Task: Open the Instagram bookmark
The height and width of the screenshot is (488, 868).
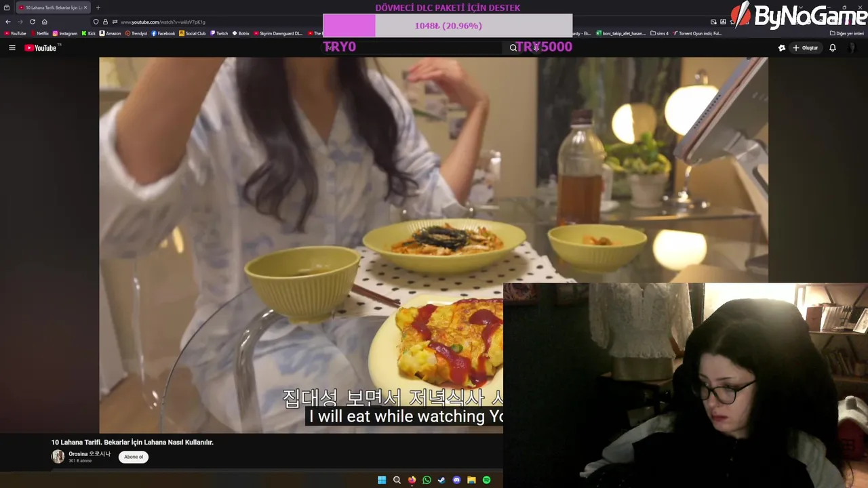Action: coord(65,33)
